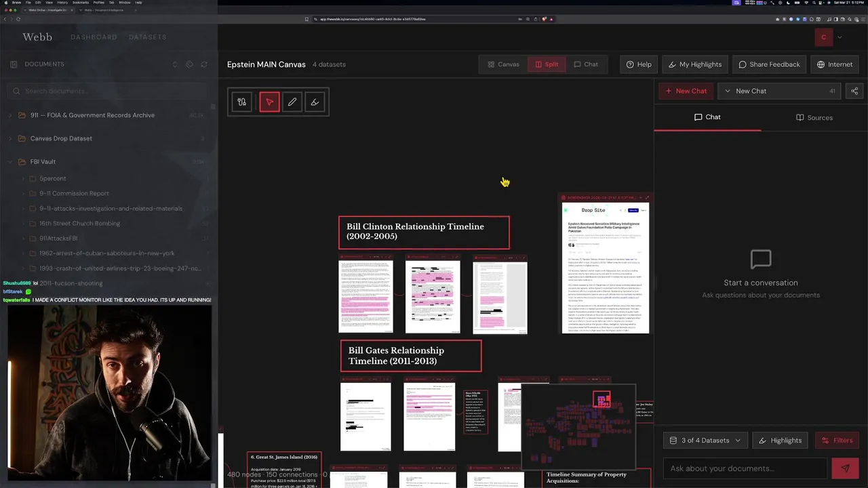Image resolution: width=868 pixels, height=488 pixels.
Task: Go to DATASETS in top navigation
Action: [147, 37]
